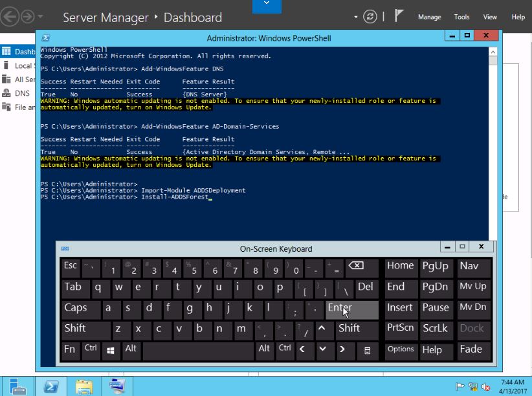
Task: Select Local Server in the sidebar
Action: [x=17, y=65]
